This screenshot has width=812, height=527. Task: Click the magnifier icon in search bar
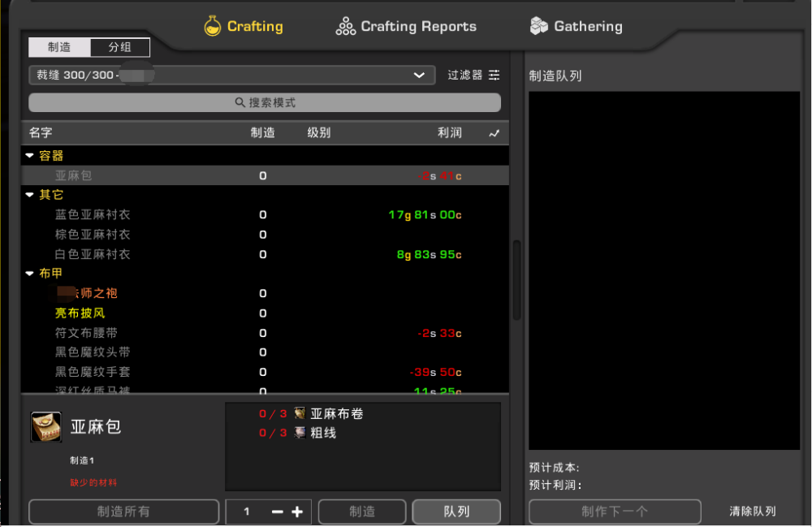[x=240, y=102]
